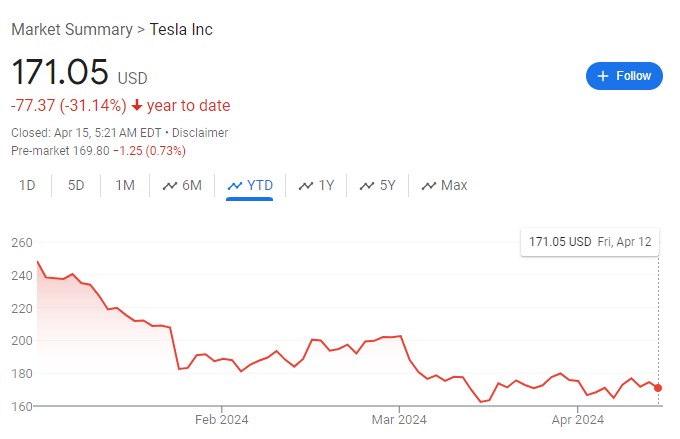Image resolution: width=680 pixels, height=439 pixels.
Task: Click the Feb 2024 axis label
Action: click(x=221, y=421)
